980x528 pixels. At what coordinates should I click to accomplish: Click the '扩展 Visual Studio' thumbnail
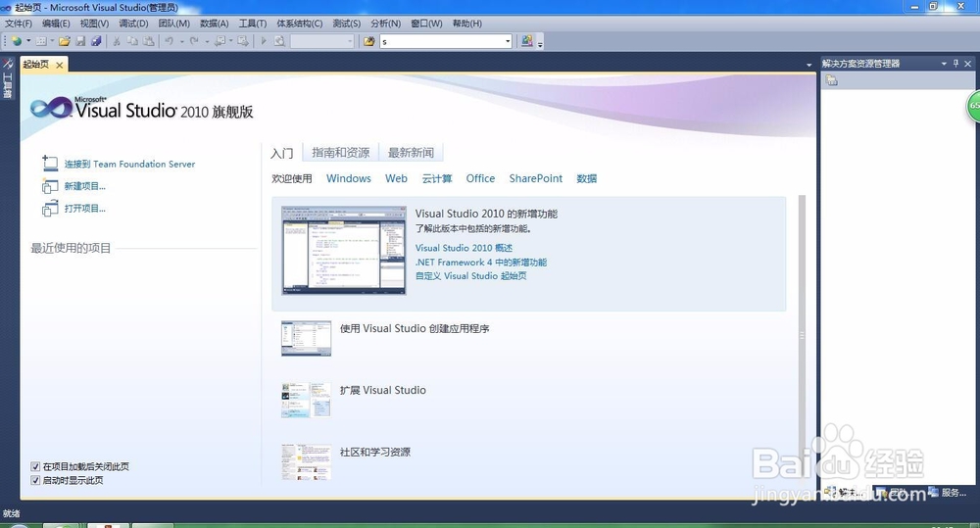(306, 400)
